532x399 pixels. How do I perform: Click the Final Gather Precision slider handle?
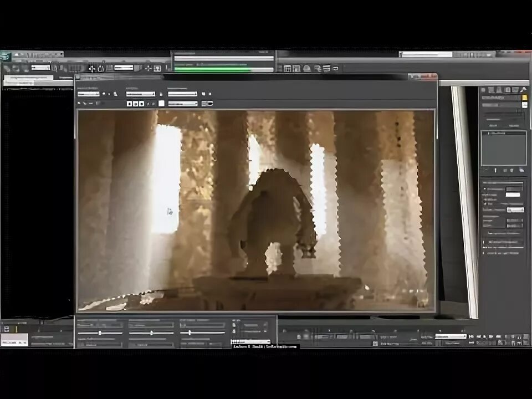(190, 333)
